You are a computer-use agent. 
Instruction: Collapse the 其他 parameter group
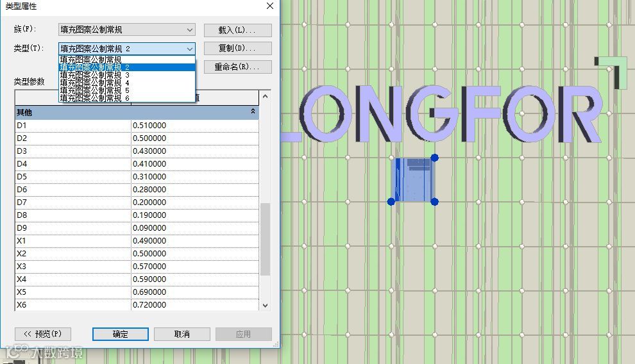[x=253, y=112]
